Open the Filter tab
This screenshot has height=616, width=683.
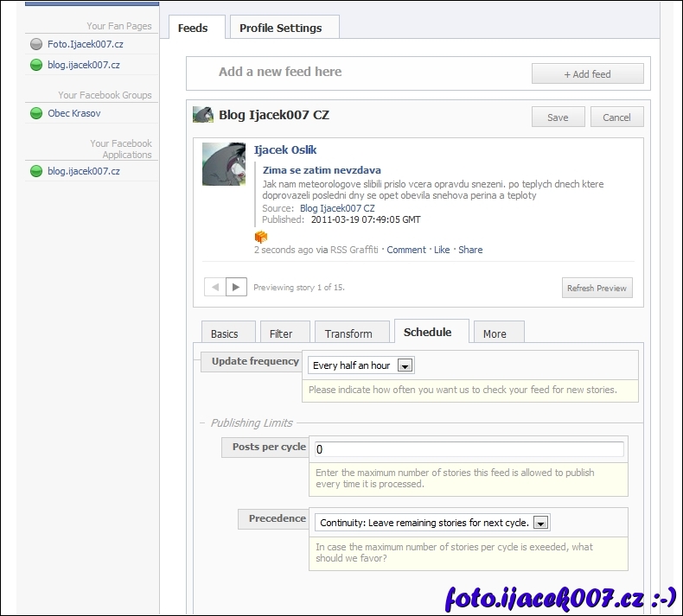[281, 333]
